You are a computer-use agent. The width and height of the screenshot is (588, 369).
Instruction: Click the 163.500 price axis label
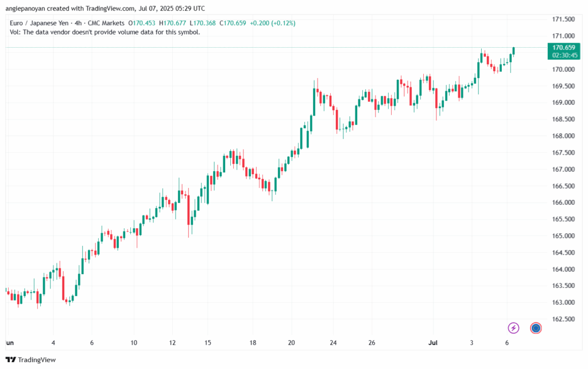coord(563,286)
